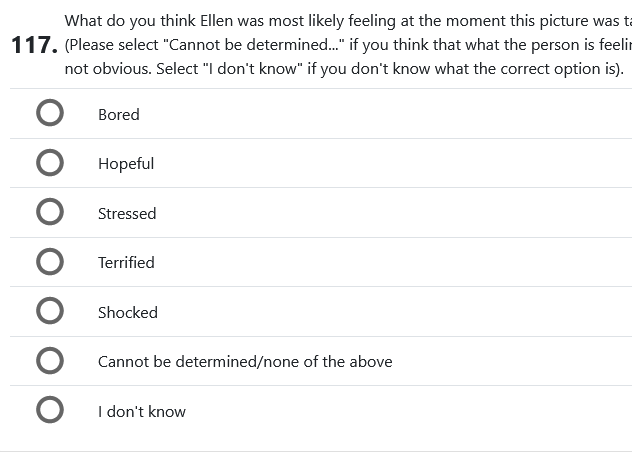Check the radio button beside I don't know
632x452 pixels.
[x=50, y=411]
